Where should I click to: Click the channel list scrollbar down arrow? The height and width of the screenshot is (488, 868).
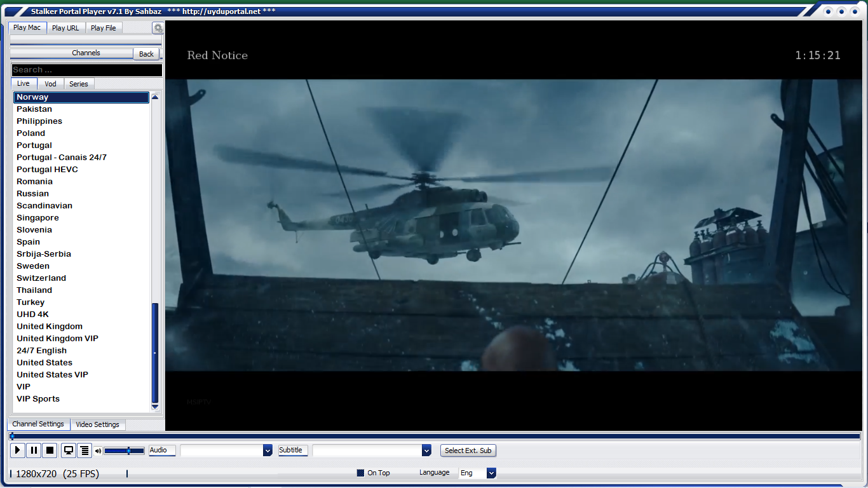[x=155, y=407]
